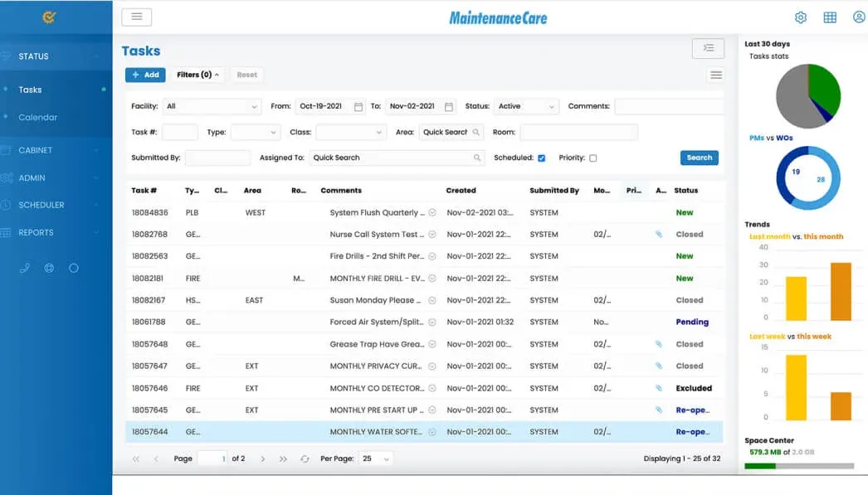Refresh the task list
This screenshot has height=495, width=868.
pos(305,459)
